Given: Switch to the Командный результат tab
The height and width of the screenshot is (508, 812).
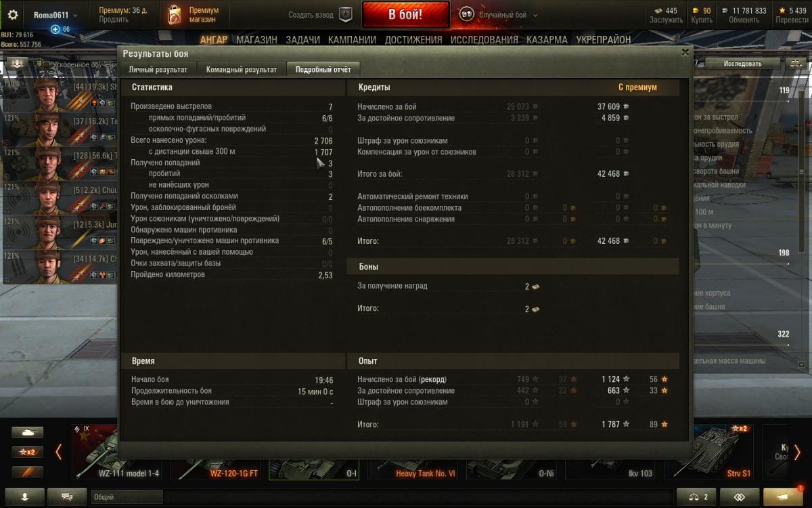Looking at the screenshot, I should 242,69.
